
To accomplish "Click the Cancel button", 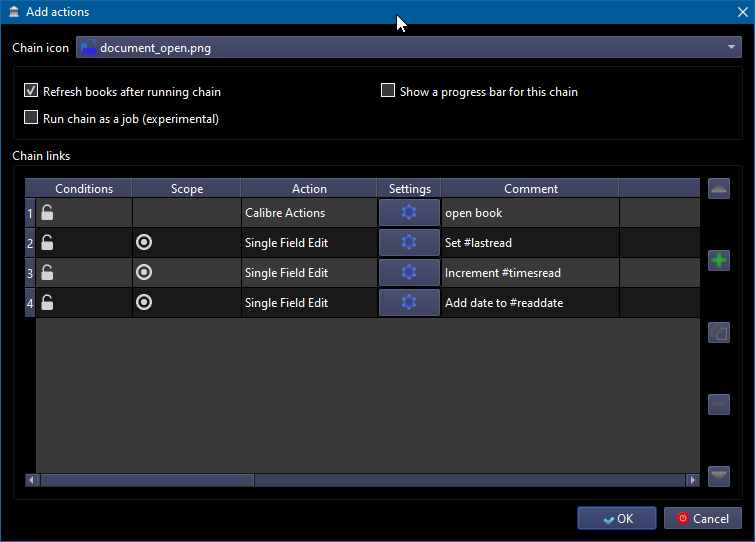I will click(703, 518).
